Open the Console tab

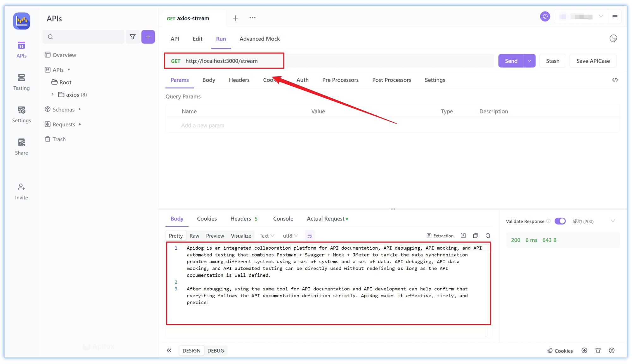click(283, 219)
